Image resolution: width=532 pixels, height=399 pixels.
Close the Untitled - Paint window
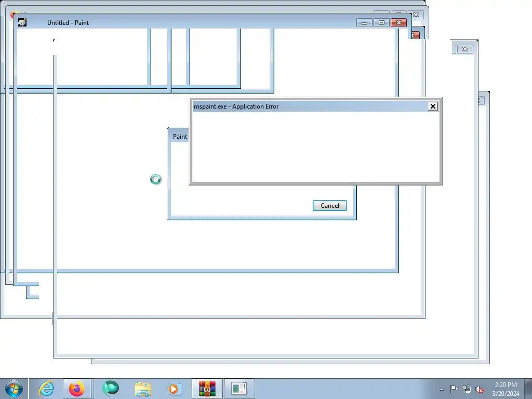click(x=398, y=23)
